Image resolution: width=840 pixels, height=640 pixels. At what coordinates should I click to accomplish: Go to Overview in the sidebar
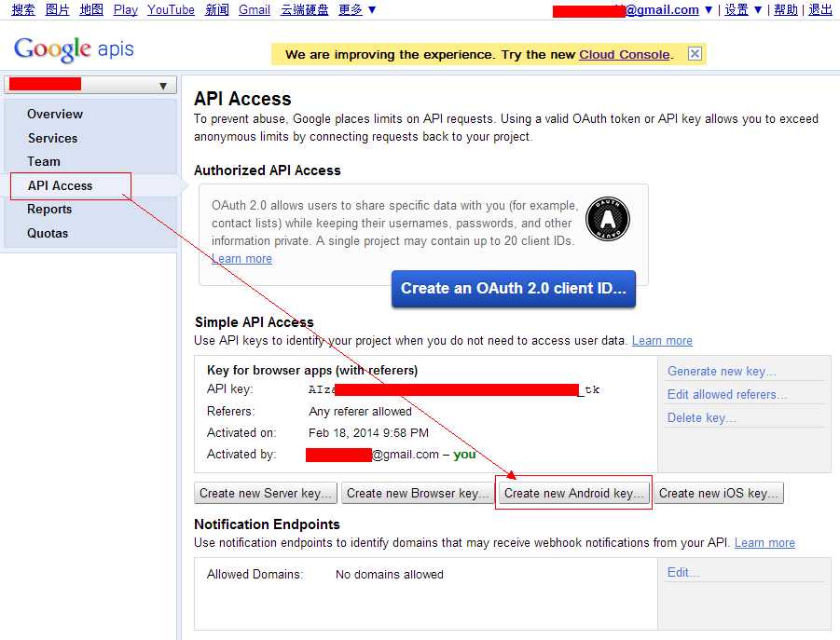coord(55,114)
